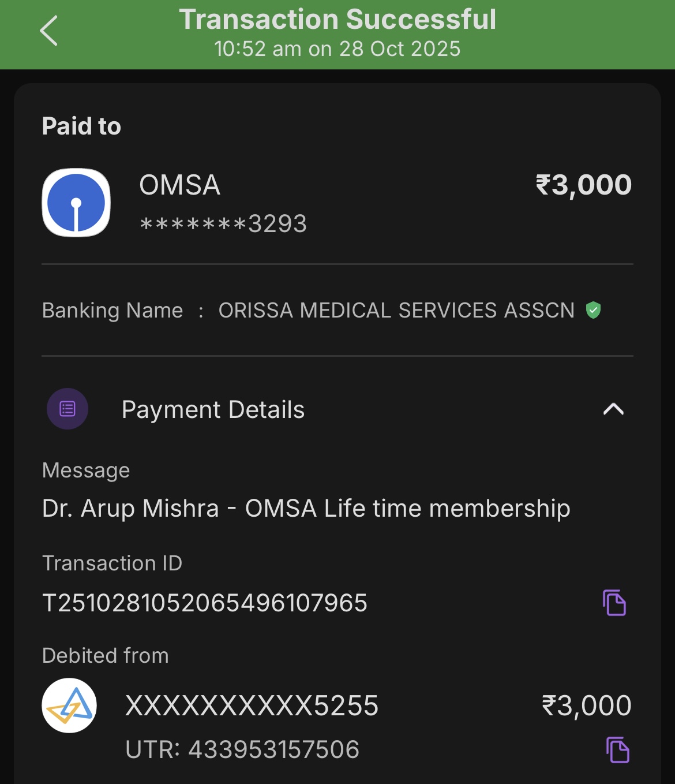This screenshot has height=784, width=675.
Task: Tap the Transaction Successful title
Action: click(x=337, y=19)
